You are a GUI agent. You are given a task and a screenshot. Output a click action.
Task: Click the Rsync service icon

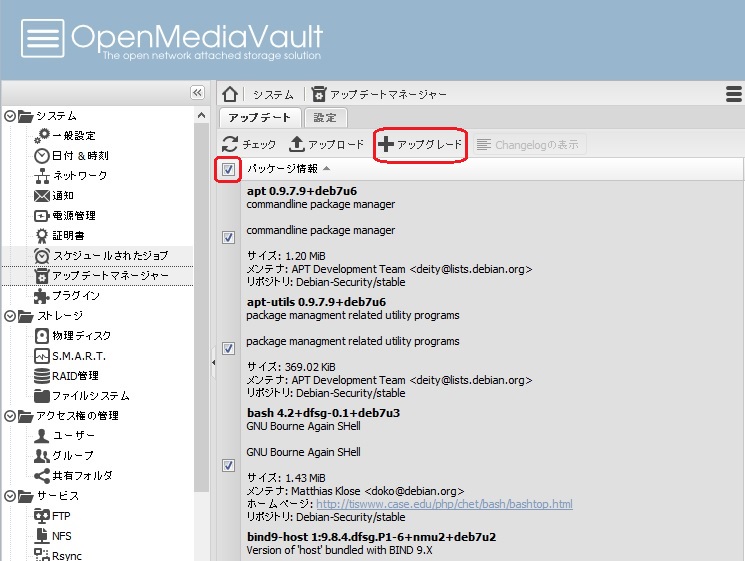click(x=42, y=555)
